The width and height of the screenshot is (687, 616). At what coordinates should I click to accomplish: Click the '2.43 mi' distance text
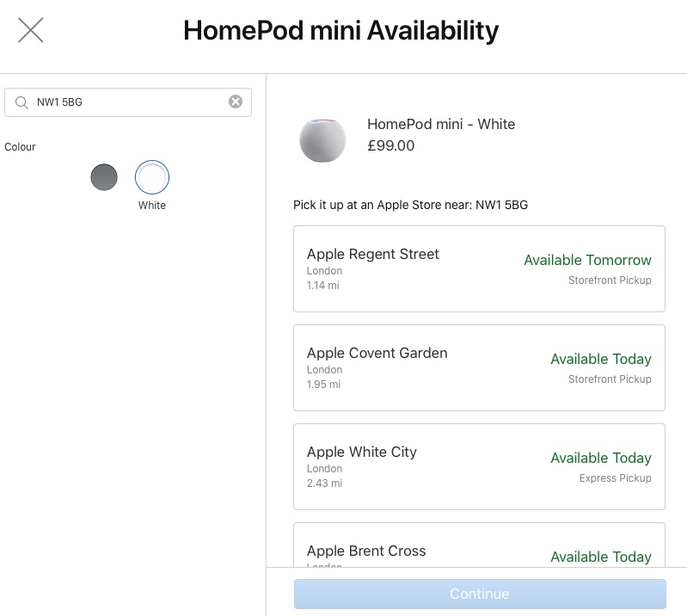pos(324,484)
